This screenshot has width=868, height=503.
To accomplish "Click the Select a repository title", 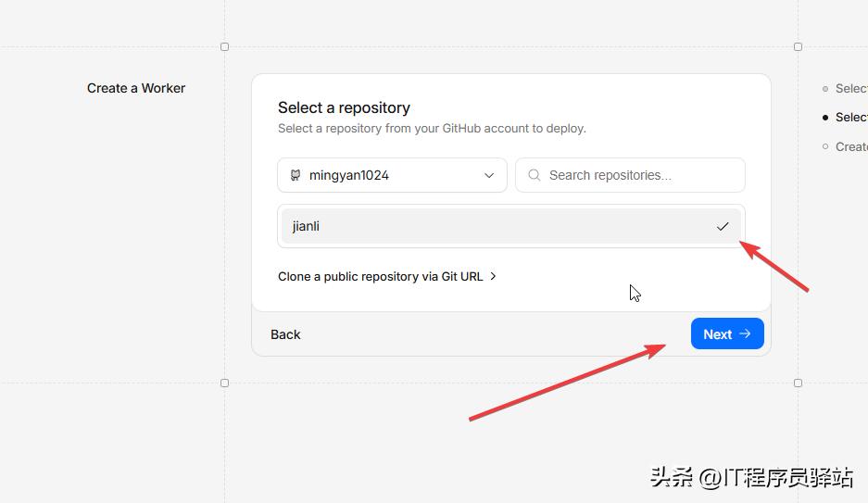I will tap(344, 107).
